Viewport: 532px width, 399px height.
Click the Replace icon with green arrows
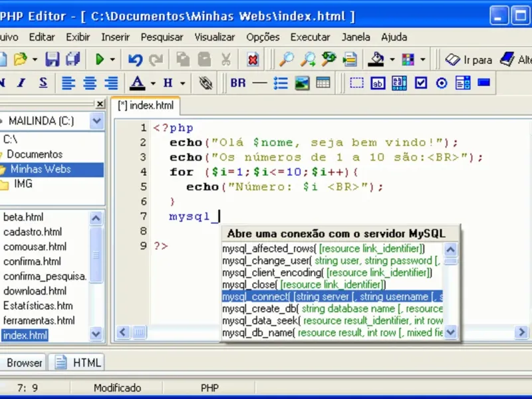pyautogui.click(x=329, y=59)
